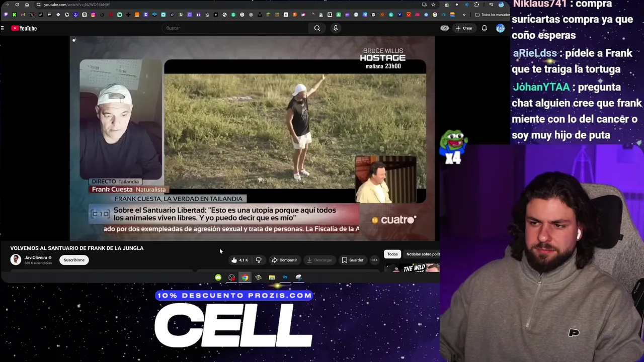Focus the Buscar search field
This screenshot has width=644, height=362.
(x=235, y=28)
